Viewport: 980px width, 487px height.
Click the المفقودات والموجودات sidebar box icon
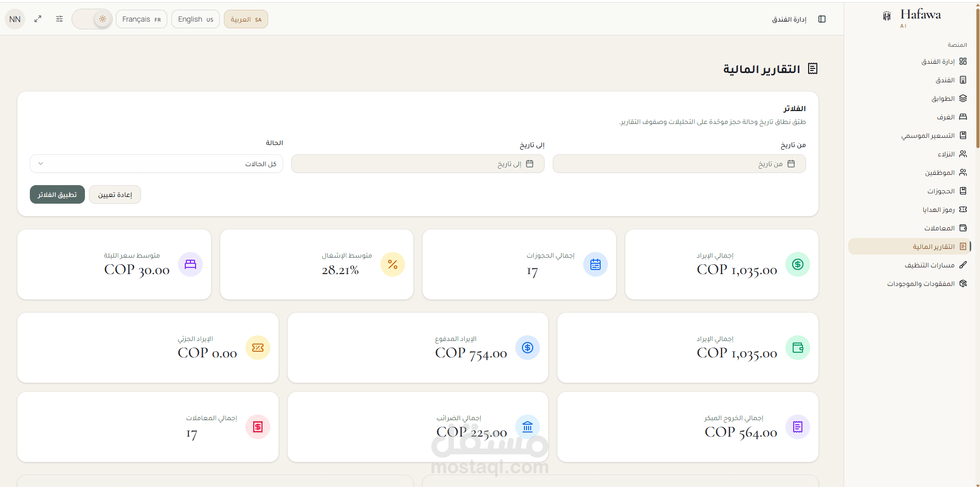963,283
